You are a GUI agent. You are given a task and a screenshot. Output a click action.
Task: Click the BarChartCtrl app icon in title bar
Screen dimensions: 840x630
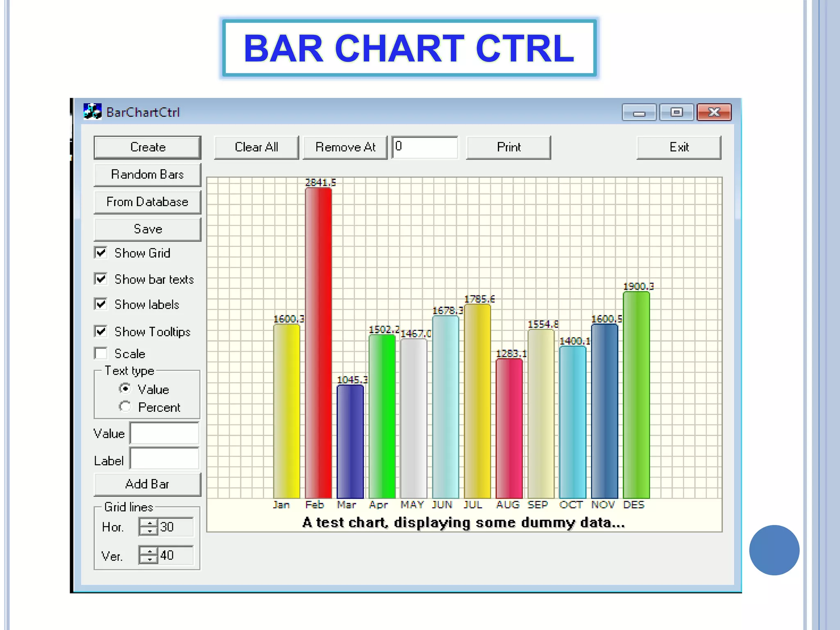tap(92, 112)
